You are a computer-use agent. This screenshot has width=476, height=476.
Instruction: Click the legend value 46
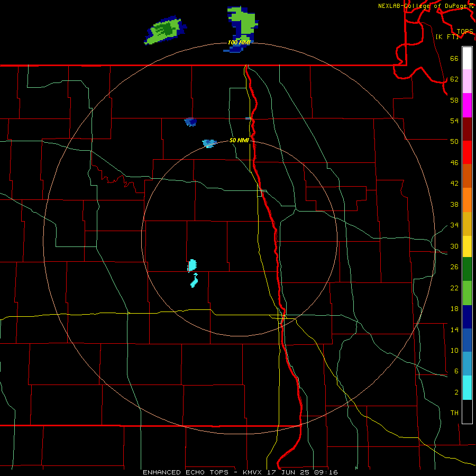[454, 163]
